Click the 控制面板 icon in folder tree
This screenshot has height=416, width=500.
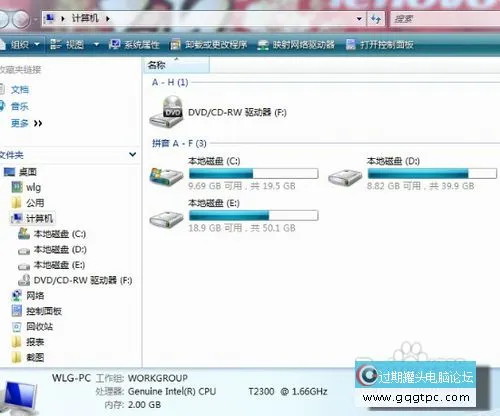tap(17, 311)
